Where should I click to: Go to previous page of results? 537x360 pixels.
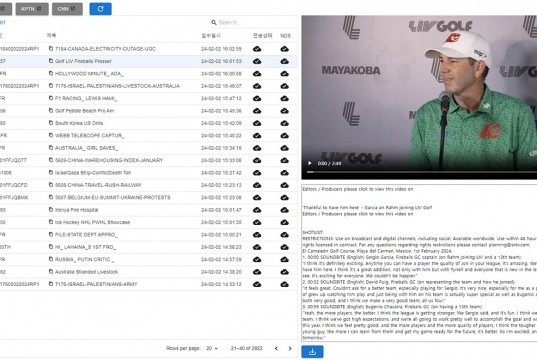(276, 348)
